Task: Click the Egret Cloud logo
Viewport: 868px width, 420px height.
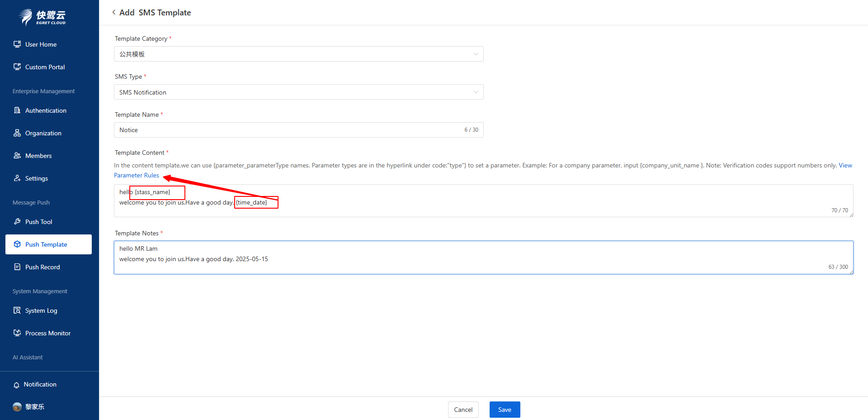Action: 42,17
